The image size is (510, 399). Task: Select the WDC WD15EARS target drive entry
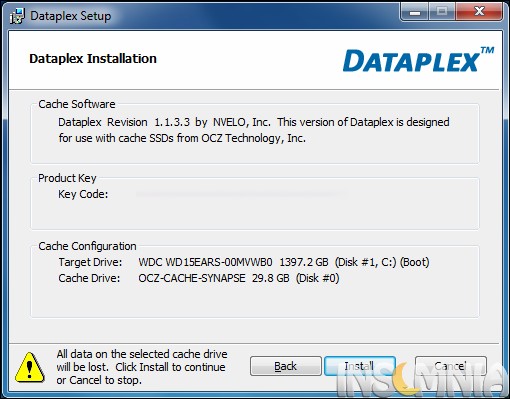(x=284, y=262)
